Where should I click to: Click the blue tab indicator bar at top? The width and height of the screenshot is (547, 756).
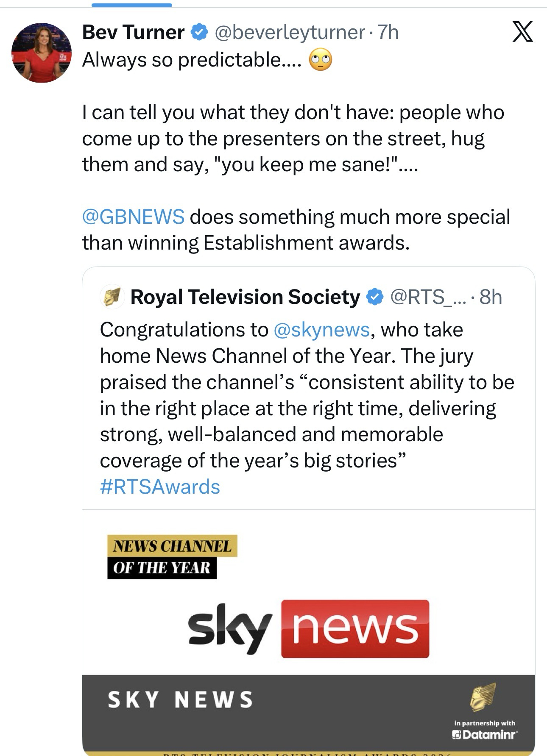pos(131,5)
